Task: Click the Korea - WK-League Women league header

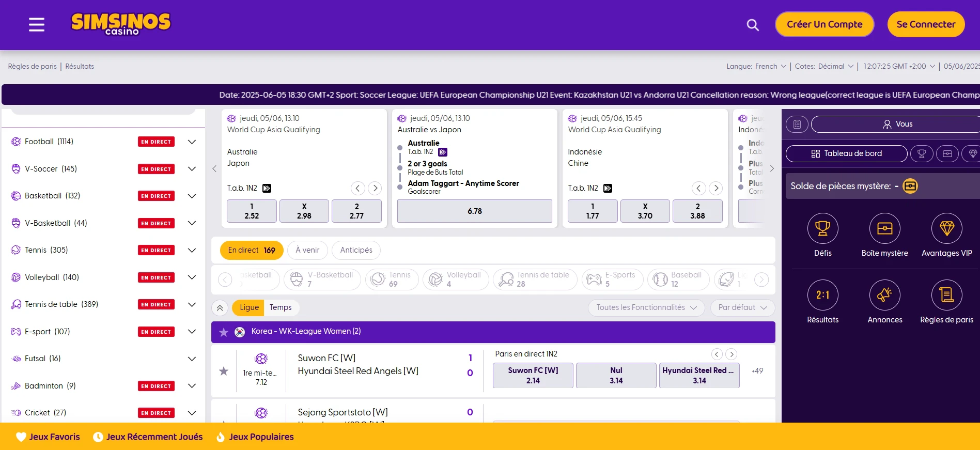Action: tap(493, 332)
